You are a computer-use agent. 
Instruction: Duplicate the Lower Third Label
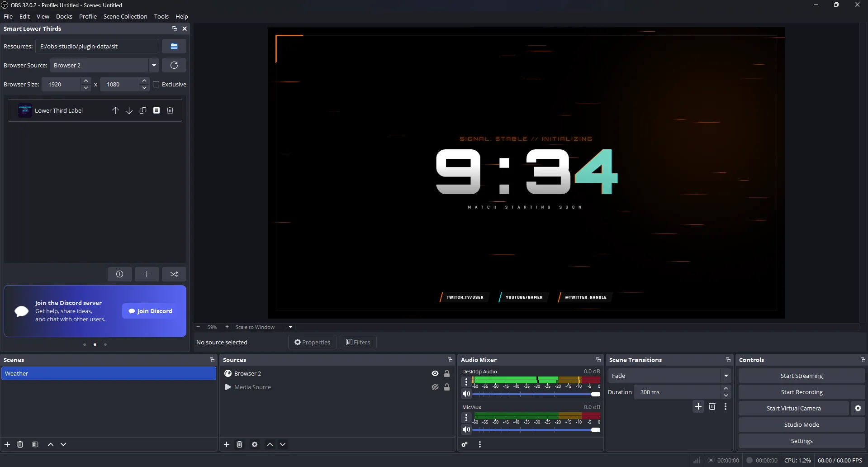(x=143, y=110)
